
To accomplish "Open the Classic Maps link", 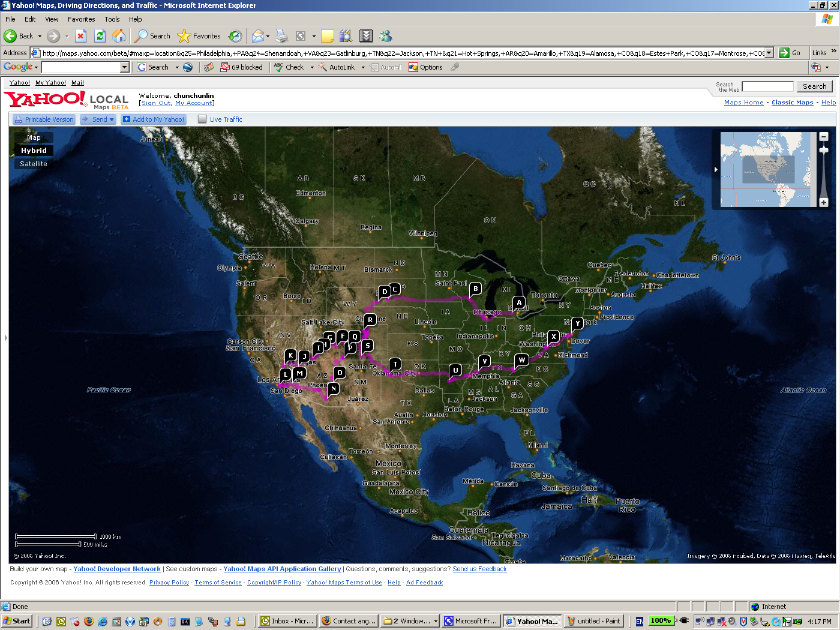I will coord(792,103).
